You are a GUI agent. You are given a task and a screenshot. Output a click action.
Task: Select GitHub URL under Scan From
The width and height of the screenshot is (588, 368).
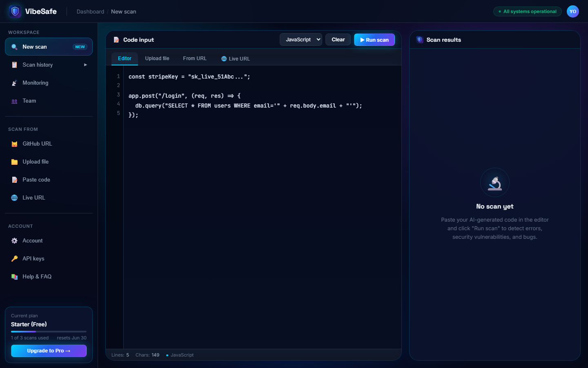tap(49, 144)
